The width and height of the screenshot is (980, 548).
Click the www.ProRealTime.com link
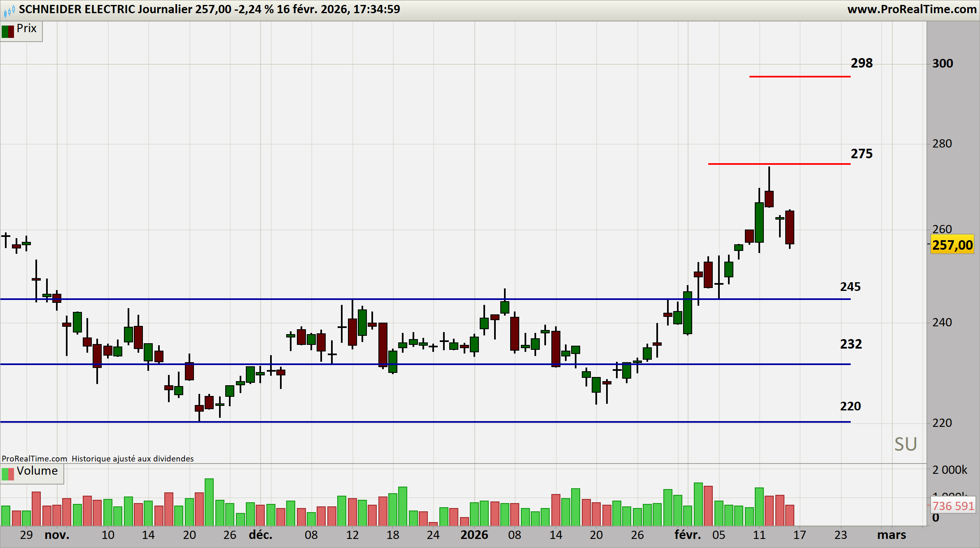pos(911,9)
